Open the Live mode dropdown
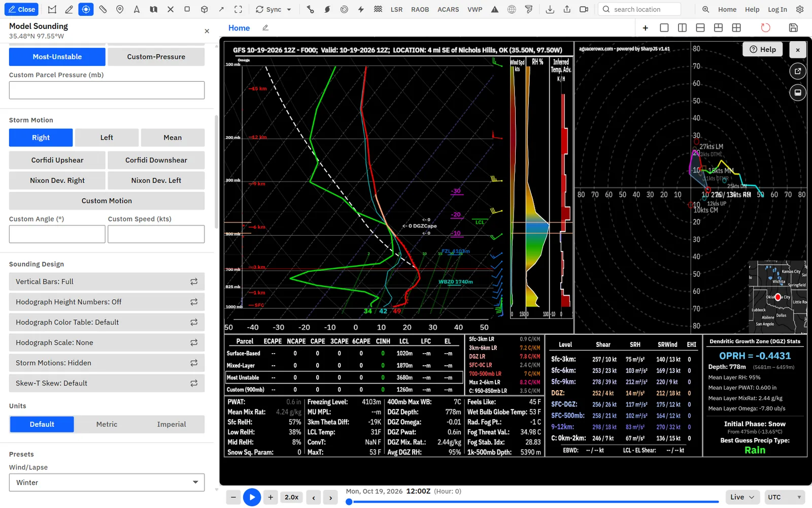 tap(742, 497)
